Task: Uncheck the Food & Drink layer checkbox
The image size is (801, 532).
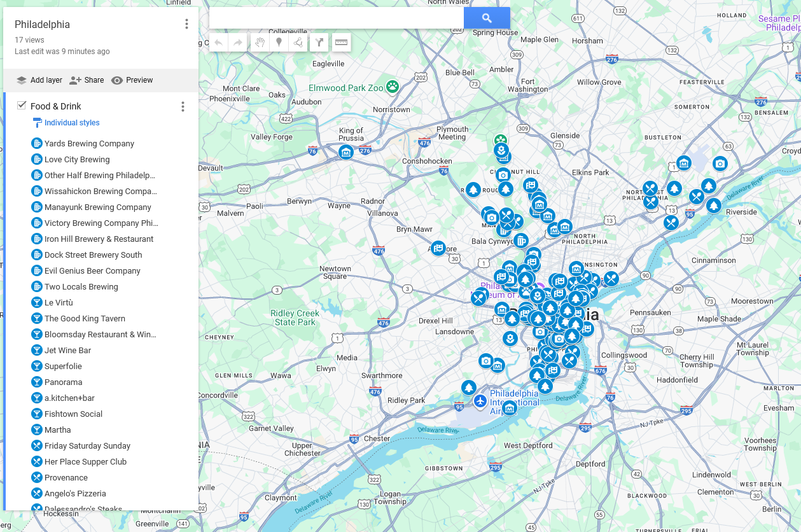Action: pyautogui.click(x=21, y=105)
